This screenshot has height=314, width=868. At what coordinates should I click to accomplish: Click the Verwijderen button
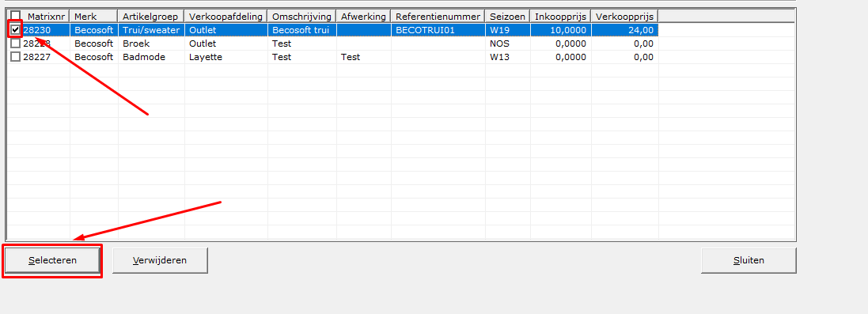tap(160, 260)
